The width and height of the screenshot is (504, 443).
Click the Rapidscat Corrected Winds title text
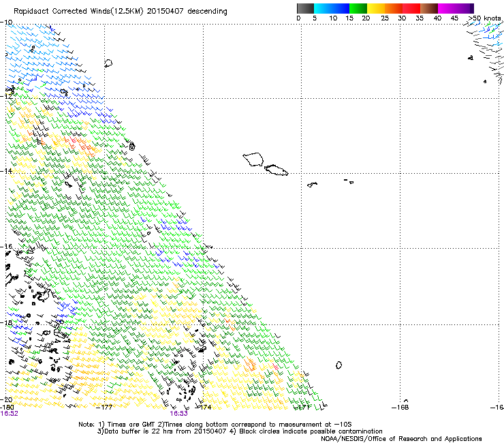point(121,12)
